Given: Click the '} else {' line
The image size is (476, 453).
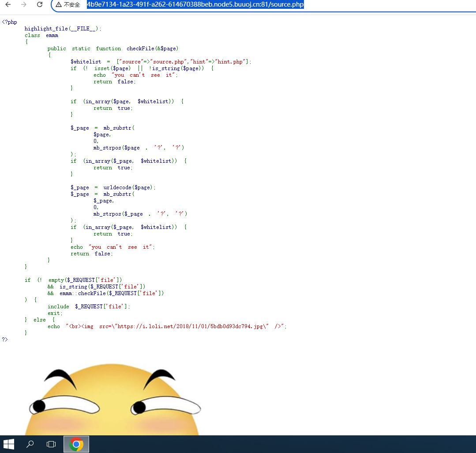Looking at the screenshot, I should pos(39,320).
